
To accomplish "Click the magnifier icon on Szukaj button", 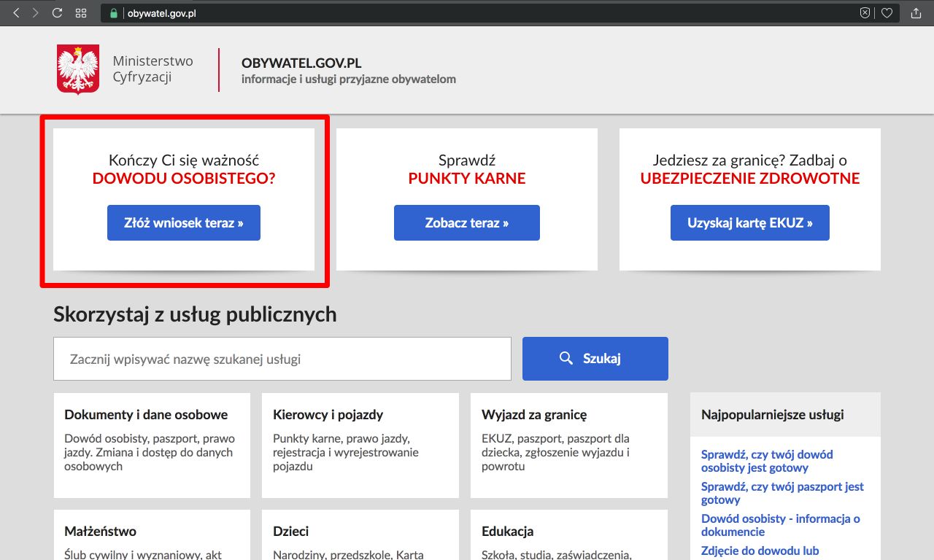I will click(x=566, y=358).
